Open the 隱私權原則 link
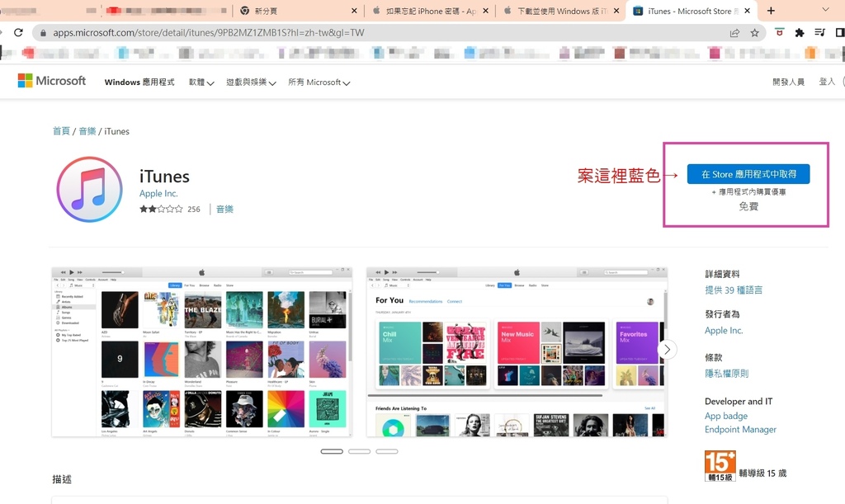The width and height of the screenshot is (845, 504). coord(726,374)
